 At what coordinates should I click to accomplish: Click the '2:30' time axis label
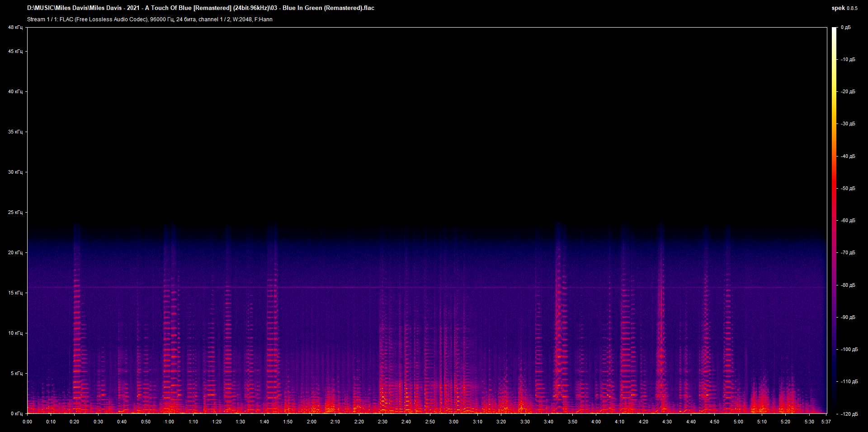coord(383,422)
